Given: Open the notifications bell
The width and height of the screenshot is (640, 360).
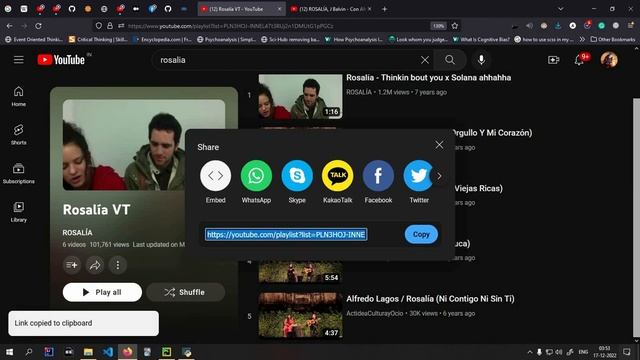Looking at the screenshot, I should [579, 60].
